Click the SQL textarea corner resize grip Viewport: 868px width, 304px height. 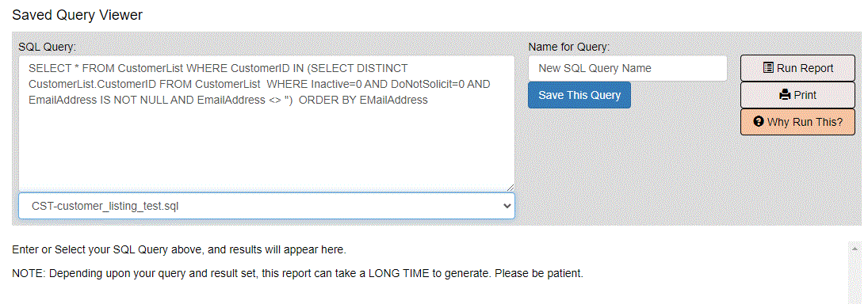pos(510,188)
